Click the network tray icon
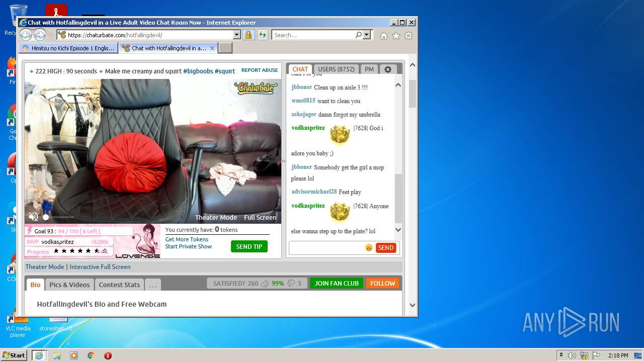The image size is (644, 362). pyautogui.click(x=584, y=355)
